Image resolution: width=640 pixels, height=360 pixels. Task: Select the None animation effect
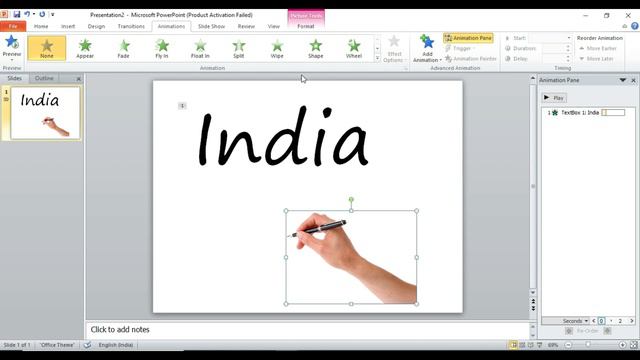click(47, 48)
